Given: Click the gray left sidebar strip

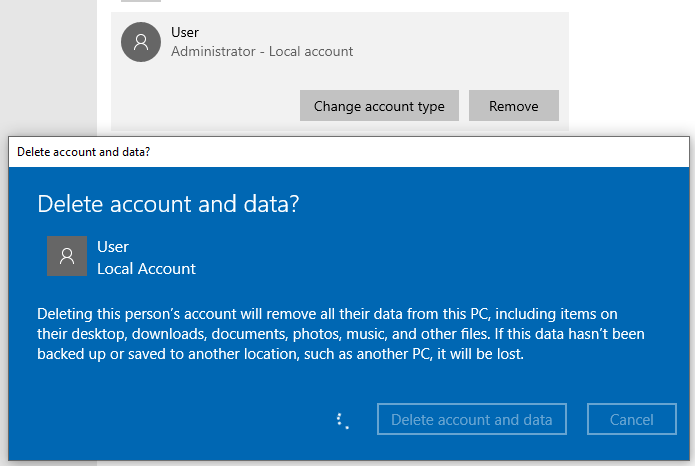Looking at the screenshot, I should (48, 60).
